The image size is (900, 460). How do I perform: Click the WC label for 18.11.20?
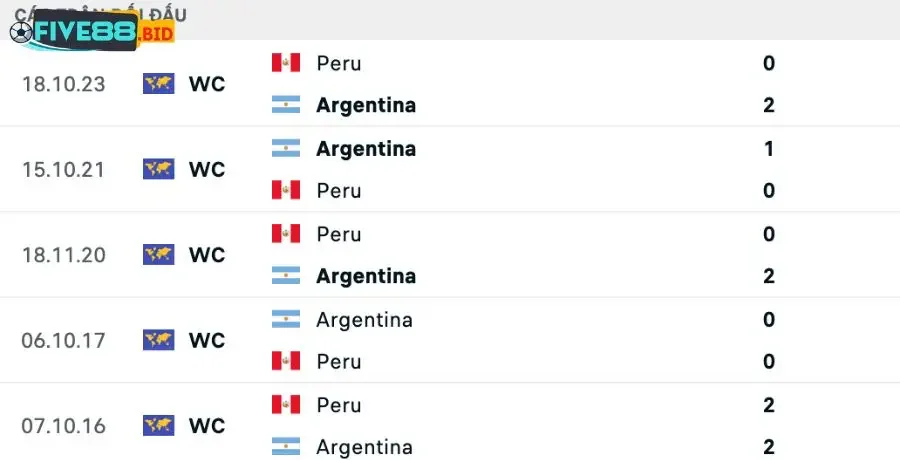coord(207,255)
